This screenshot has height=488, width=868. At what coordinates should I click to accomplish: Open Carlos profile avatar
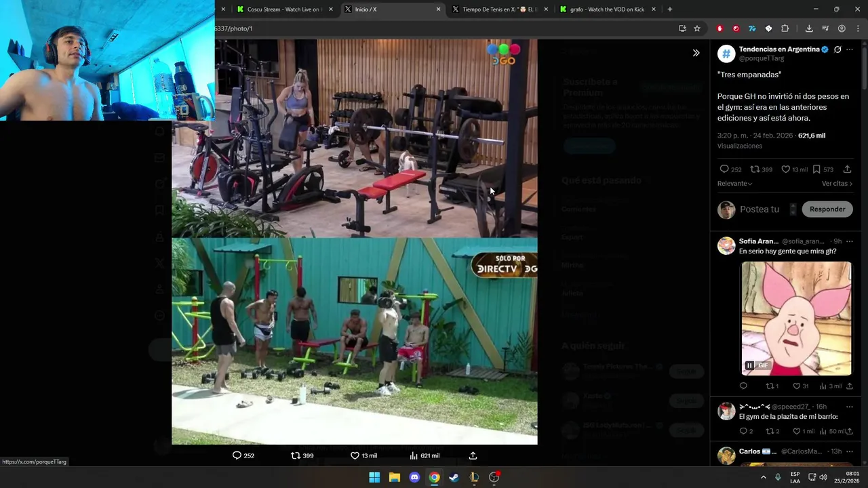[x=726, y=456]
